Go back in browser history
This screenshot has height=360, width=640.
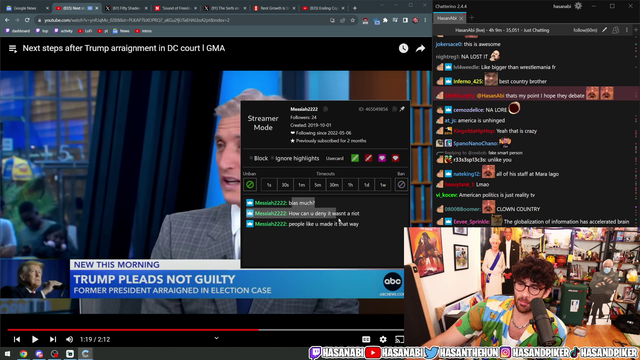coord(7,20)
